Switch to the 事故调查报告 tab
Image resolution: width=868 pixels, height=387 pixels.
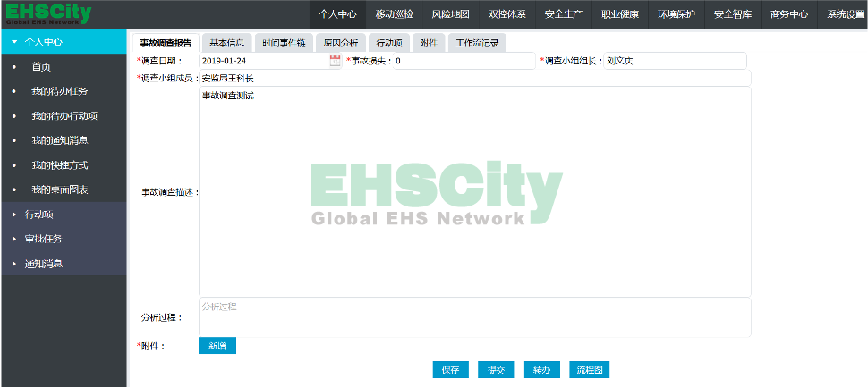point(166,43)
